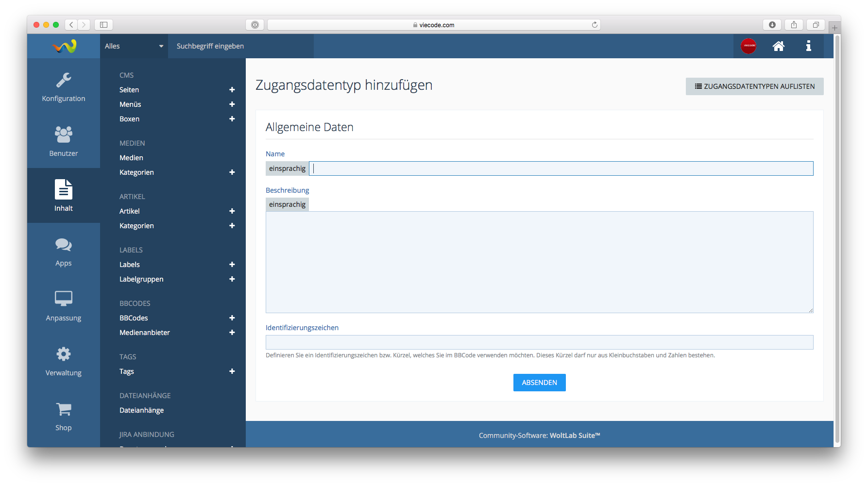This screenshot has height=486, width=868.
Task: Click the plus icon beside Seiten
Action: tap(232, 90)
